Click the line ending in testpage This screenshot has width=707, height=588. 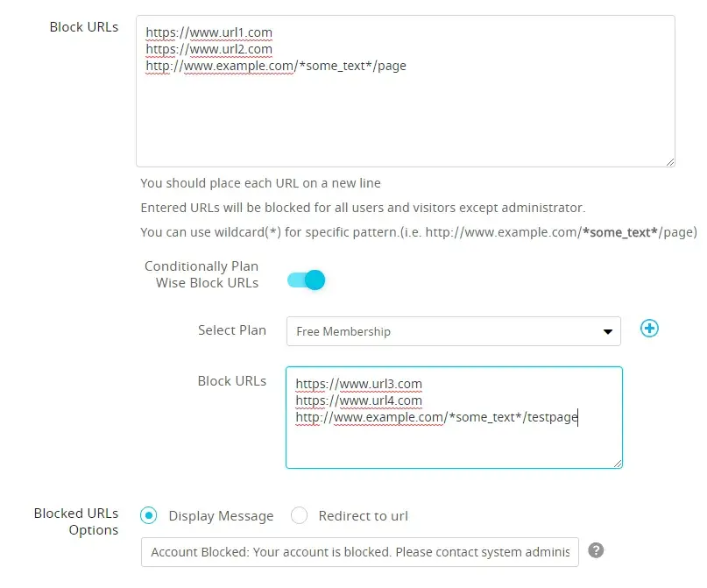[436, 418]
